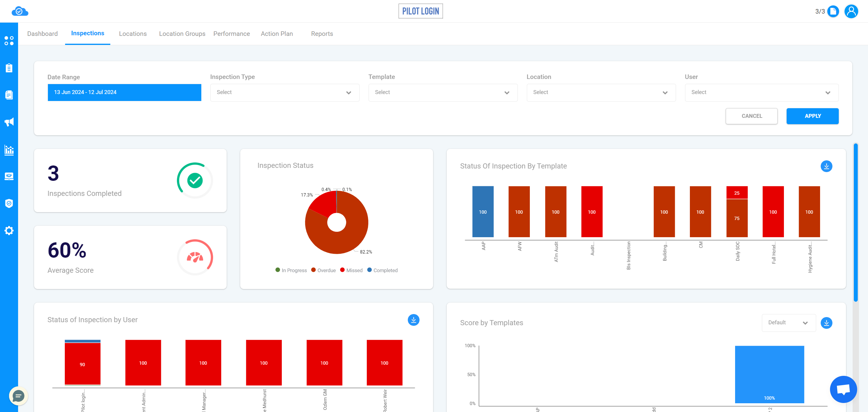
Task: Open the shield compliance sidebar icon
Action: point(9,203)
